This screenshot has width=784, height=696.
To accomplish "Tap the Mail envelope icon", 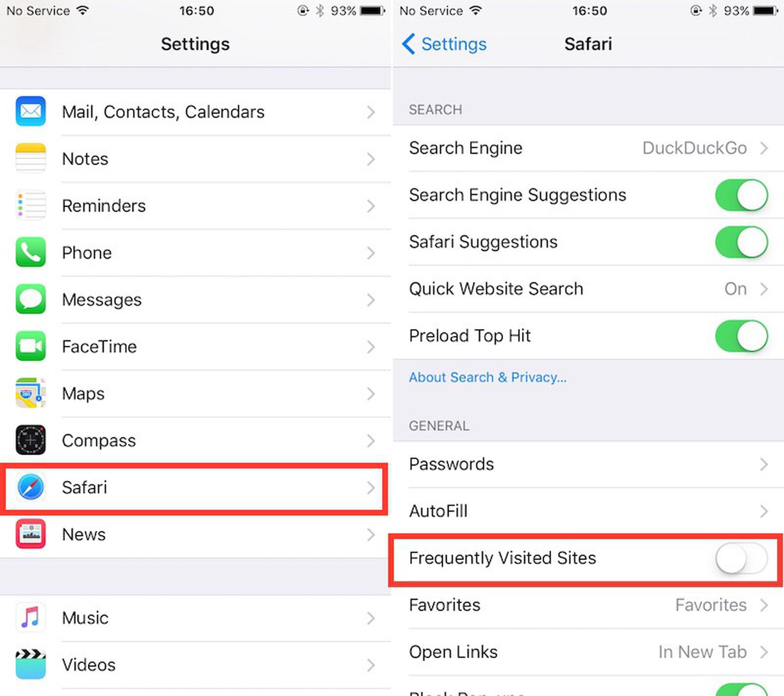I will point(30,112).
